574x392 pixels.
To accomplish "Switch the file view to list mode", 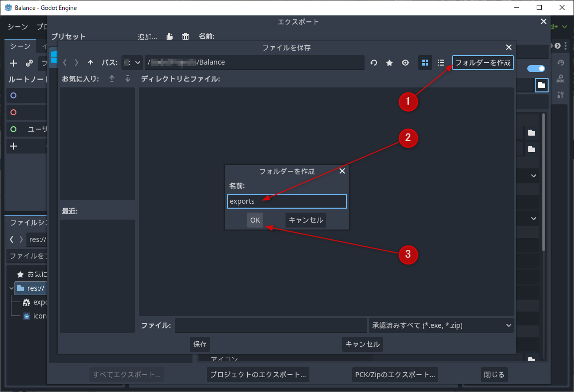I will pos(441,63).
